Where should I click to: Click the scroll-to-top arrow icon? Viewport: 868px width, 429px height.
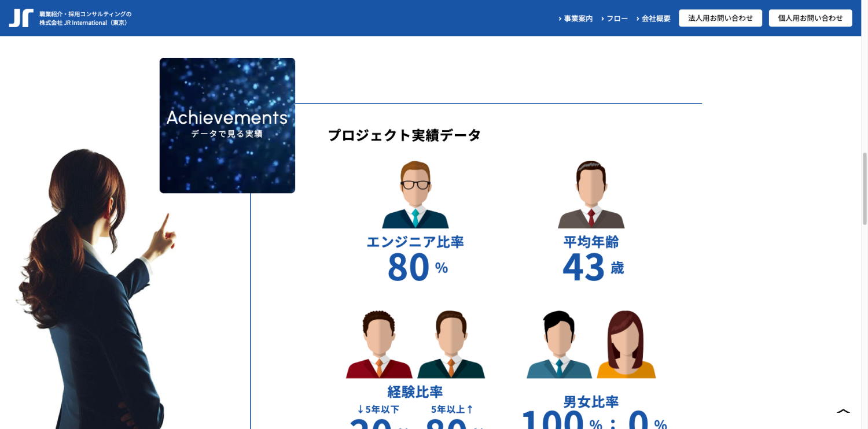[x=843, y=411]
